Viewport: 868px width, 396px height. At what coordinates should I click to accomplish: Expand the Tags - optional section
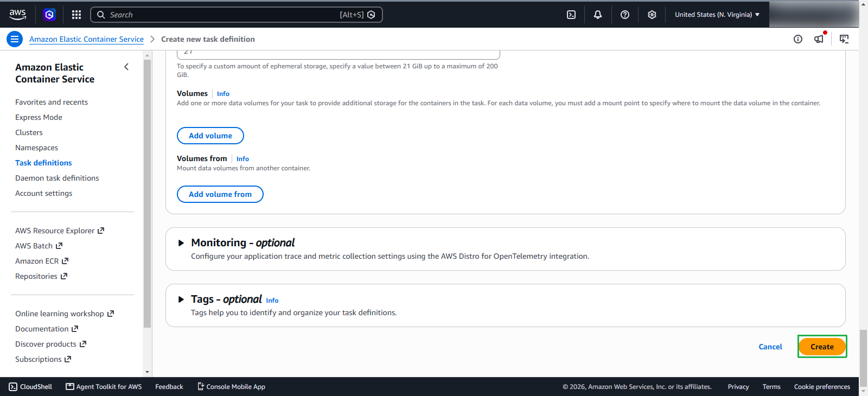[181, 299]
